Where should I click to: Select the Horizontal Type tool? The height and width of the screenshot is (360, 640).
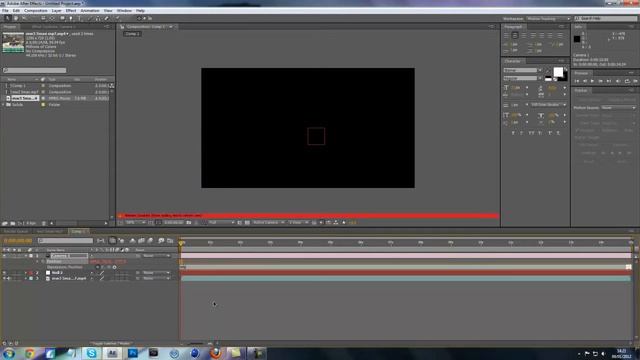pyautogui.click(x=80, y=18)
